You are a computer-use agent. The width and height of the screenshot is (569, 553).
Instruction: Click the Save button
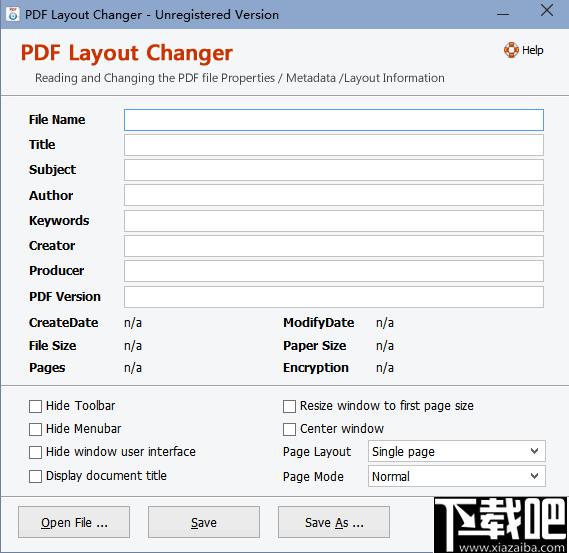tap(204, 522)
